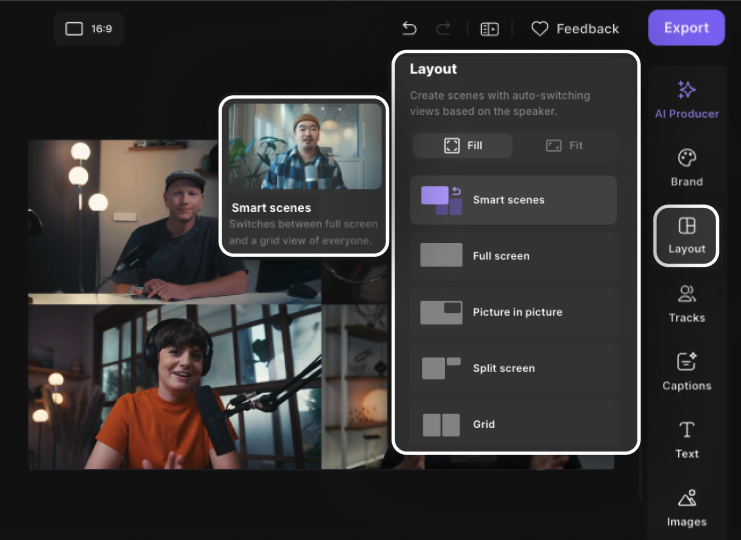This screenshot has width=741, height=540.
Task: Select the Split screen layout
Action: coord(513,368)
